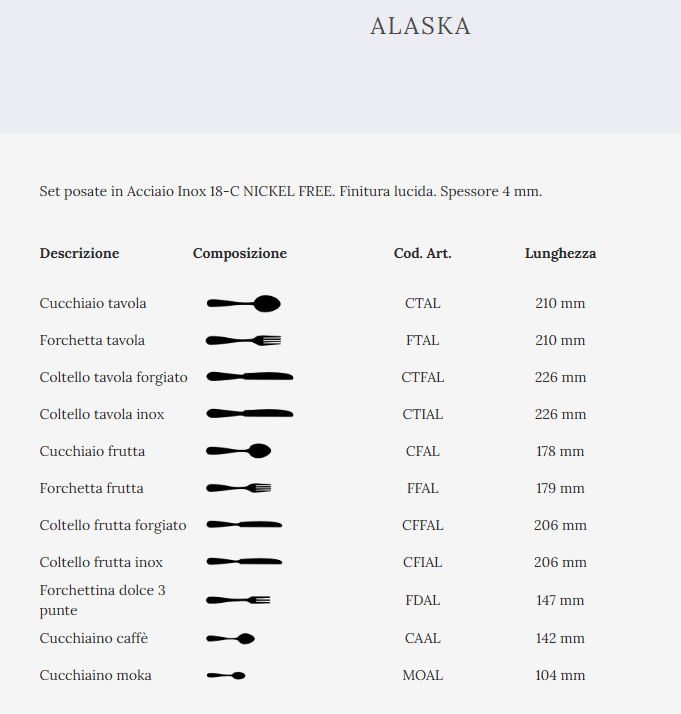This screenshot has width=681, height=714.
Task: Click the Coltello tavola inox knife icon
Action: click(249, 414)
